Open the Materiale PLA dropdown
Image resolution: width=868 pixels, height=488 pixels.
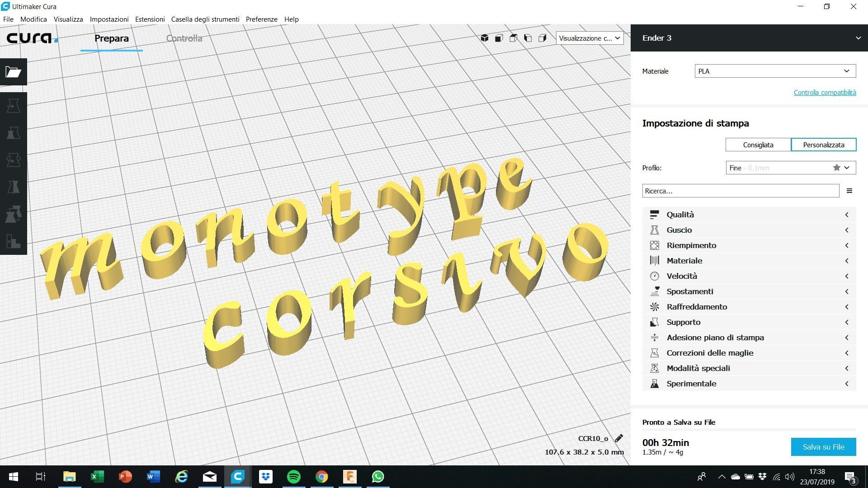pos(775,71)
